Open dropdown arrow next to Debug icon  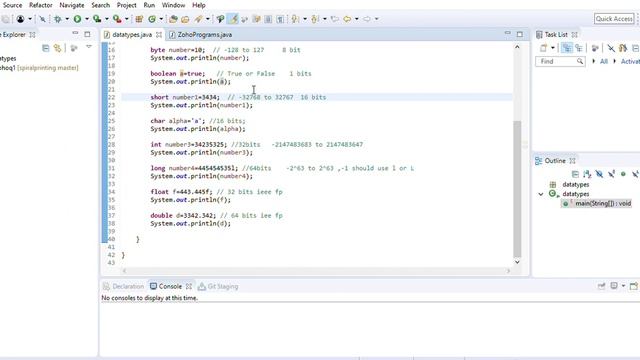point(67,19)
